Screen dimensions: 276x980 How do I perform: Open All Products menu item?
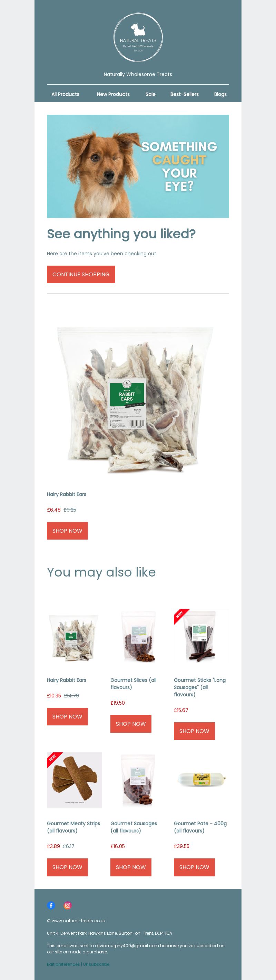pyautogui.click(x=66, y=94)
